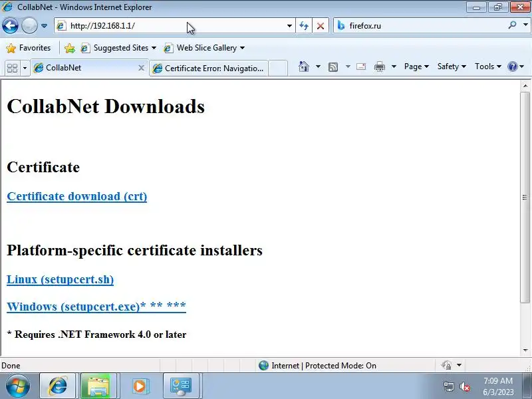Click the greyed Forward arrow button
Screen dimensions: 532x399
click(x=29, y=25)
